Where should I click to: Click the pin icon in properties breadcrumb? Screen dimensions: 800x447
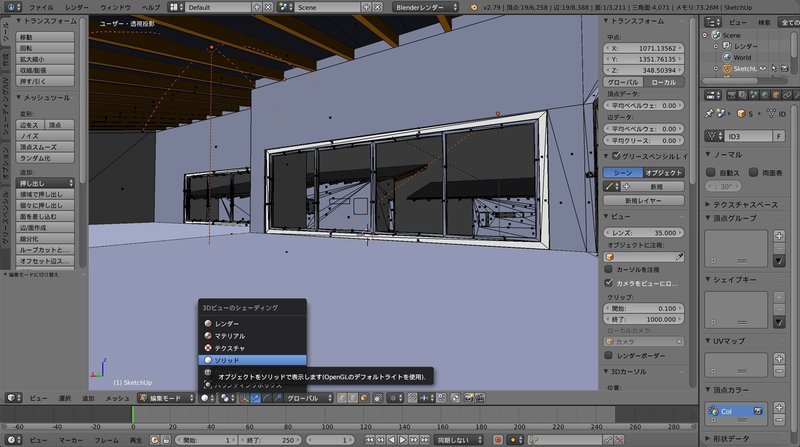pos(709,114)
